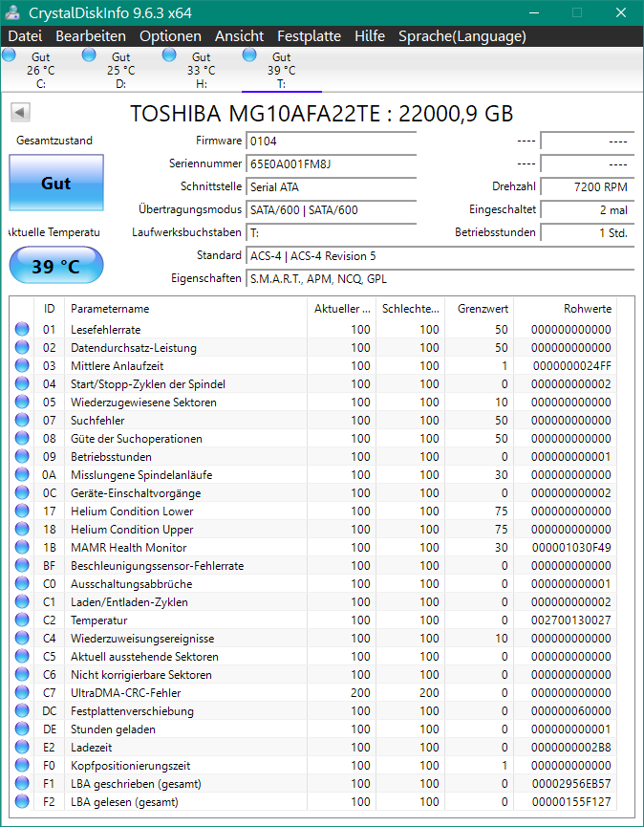Click the Firmware field showing 0104
The width and height of the screenshot is (644, 827).
click(331, 141)
